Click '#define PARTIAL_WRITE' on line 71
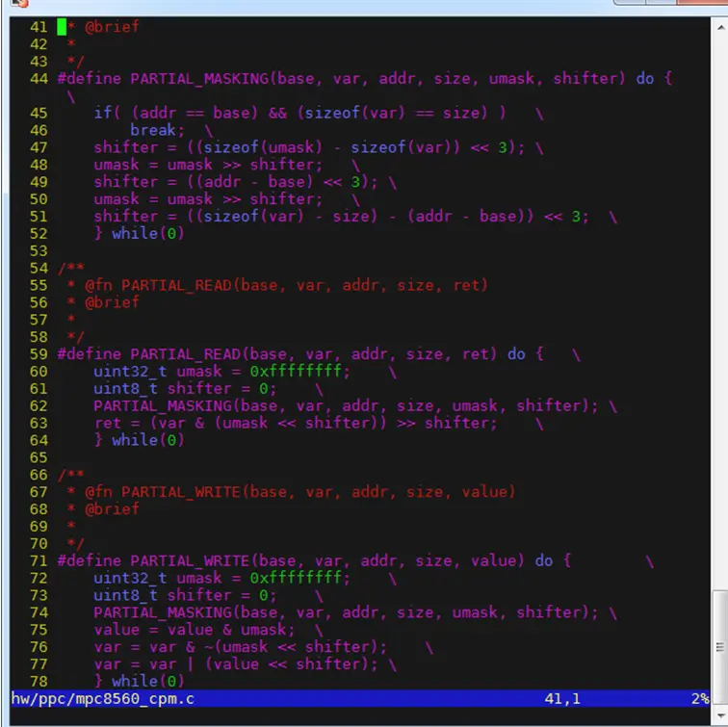The image size is (728, 727). (154, 560)
